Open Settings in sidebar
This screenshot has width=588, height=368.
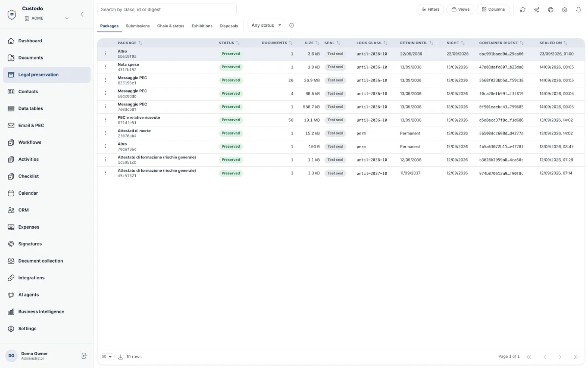pyautogui.click(x=47, y=329)
